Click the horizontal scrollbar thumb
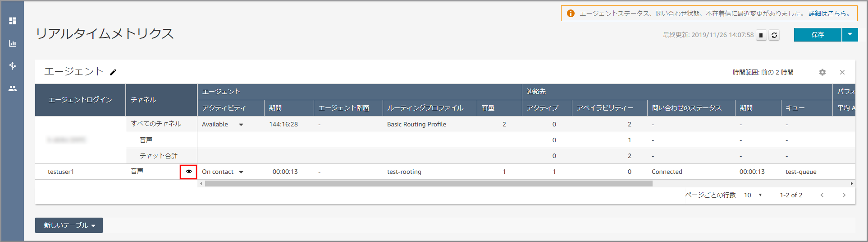Screen dimensions: 868x242 point(429,184)
